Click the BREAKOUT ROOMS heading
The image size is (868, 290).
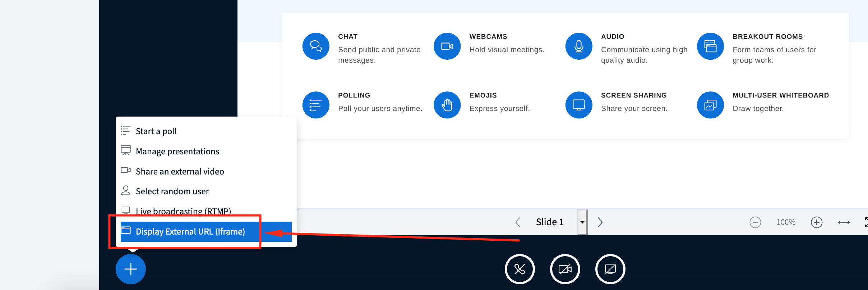768,37
